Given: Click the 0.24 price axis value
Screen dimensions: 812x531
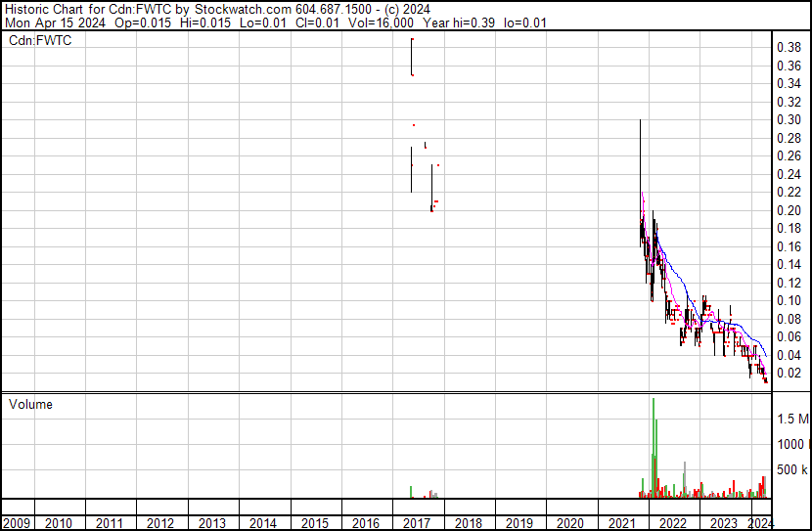Looking at the screenshot, I should tap(789, 174).
